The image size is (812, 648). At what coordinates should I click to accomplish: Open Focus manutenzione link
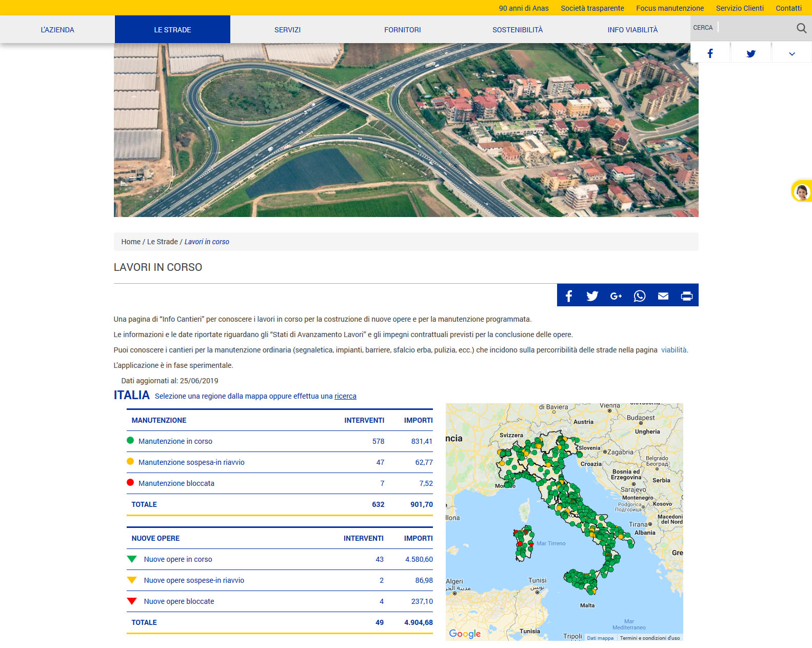click(x=670, y=8)
